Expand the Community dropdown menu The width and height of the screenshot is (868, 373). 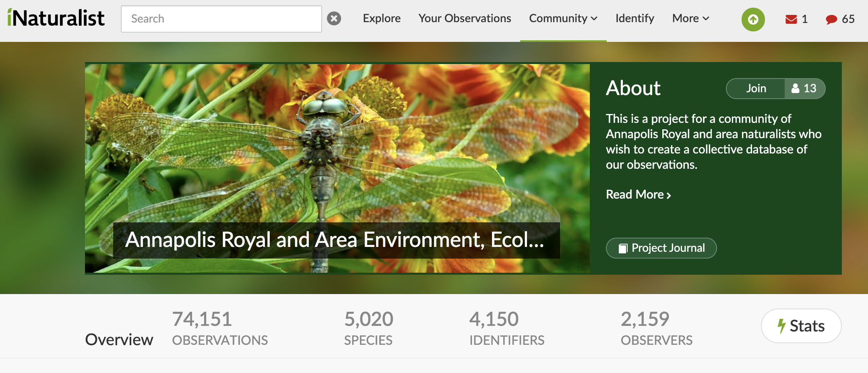[563, 19]
